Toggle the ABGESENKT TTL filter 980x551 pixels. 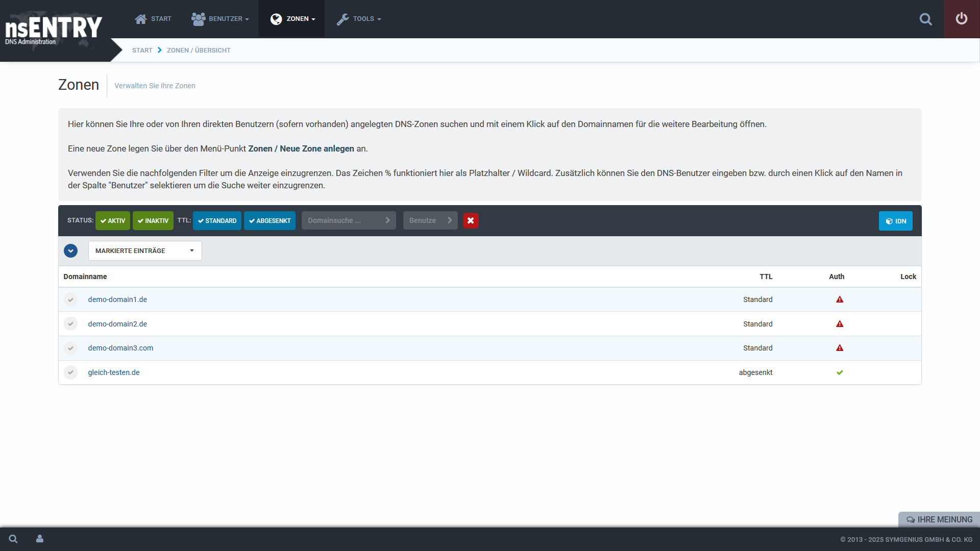click(269, 220)
